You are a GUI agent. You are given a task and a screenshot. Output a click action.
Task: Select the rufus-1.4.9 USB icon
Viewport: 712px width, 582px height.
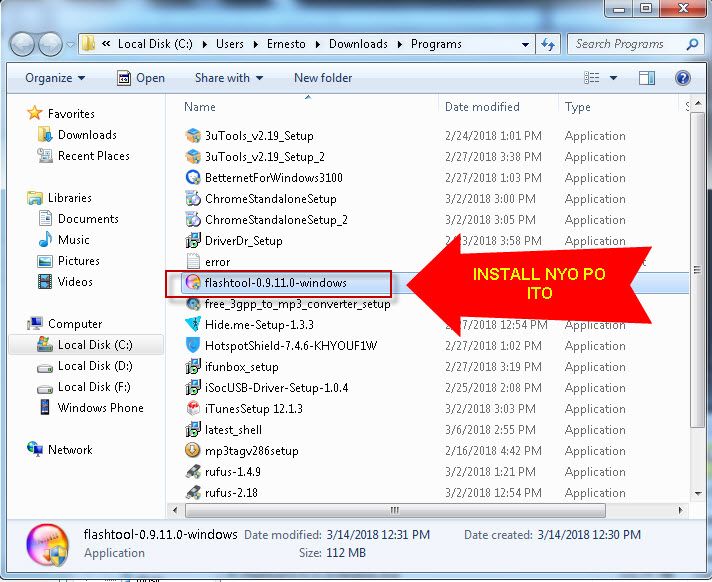(x=193, y=471)
